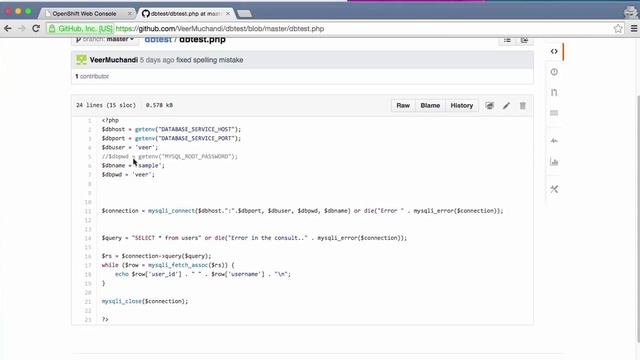Bookmark page with star icon
Viewport: 640px width, 360px height.
pyautogui.click(x=618, y=29)
